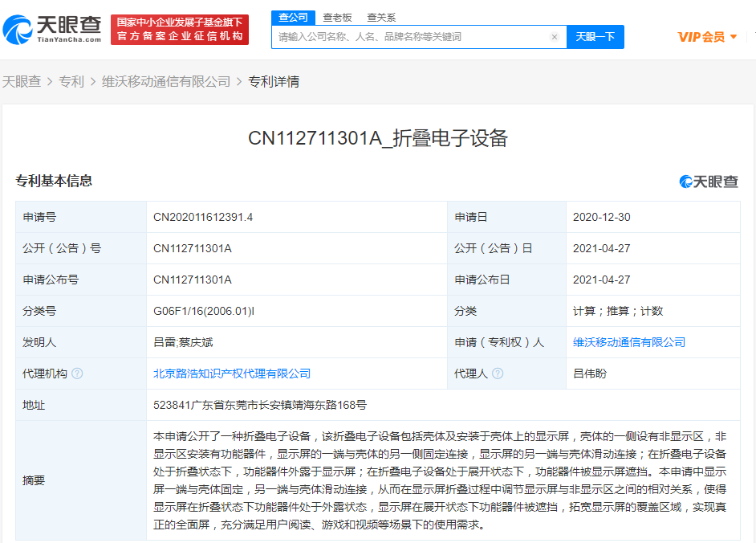
Task: Clear the search box with the X icon
Action: pyautogui.click(x=555, y=37)
